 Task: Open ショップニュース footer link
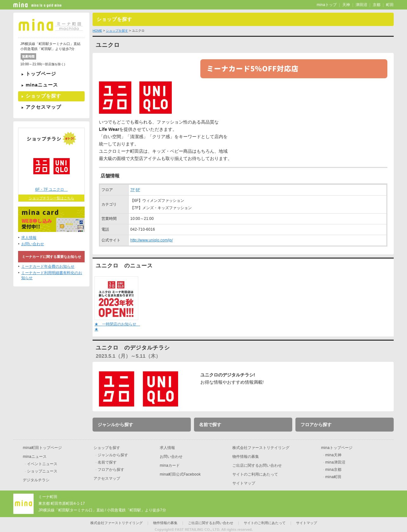(x=42, y=471)
